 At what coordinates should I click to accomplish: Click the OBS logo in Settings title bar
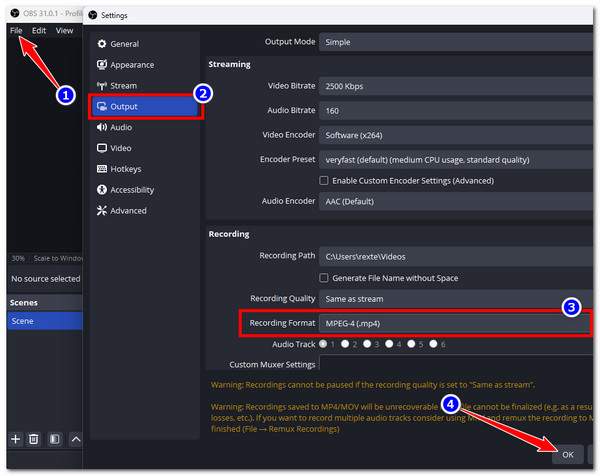click(93, 15)
